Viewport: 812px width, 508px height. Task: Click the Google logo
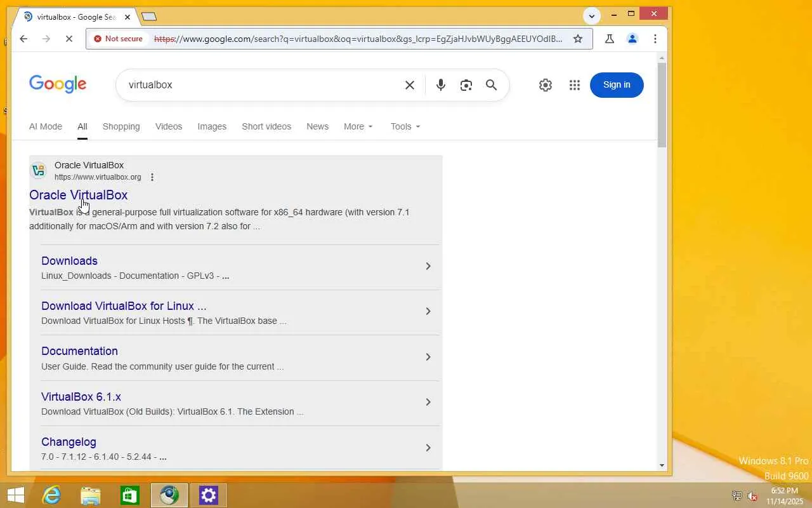(58, 84)
